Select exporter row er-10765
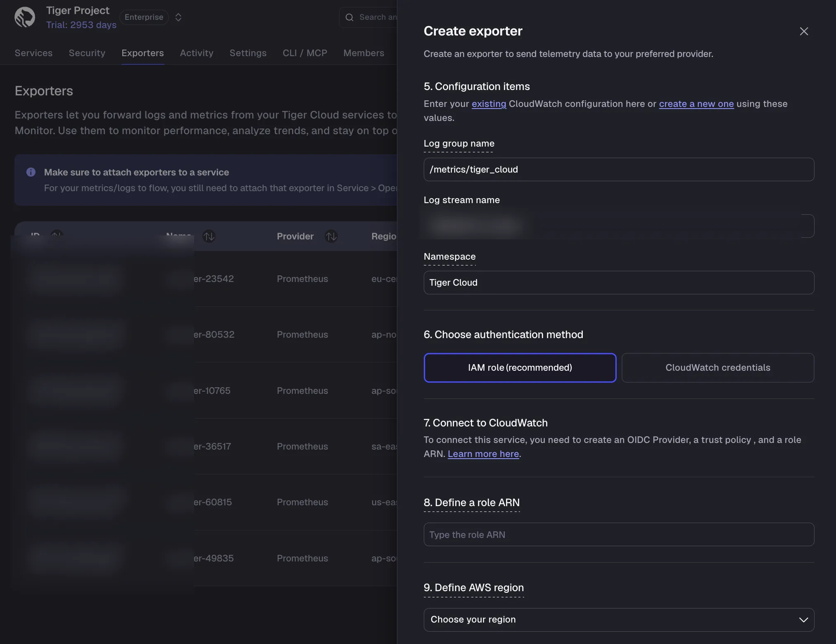836x644 pixels. [206, 391]
